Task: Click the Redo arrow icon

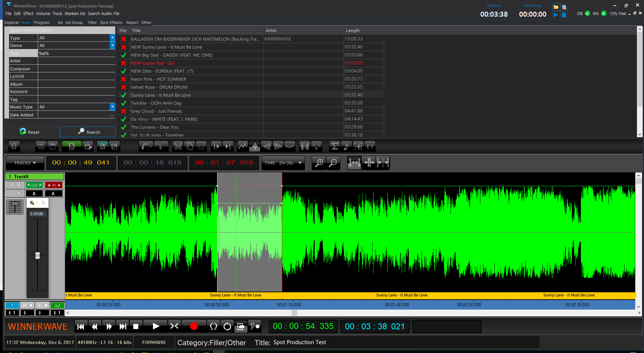Action: click(161, 146)
